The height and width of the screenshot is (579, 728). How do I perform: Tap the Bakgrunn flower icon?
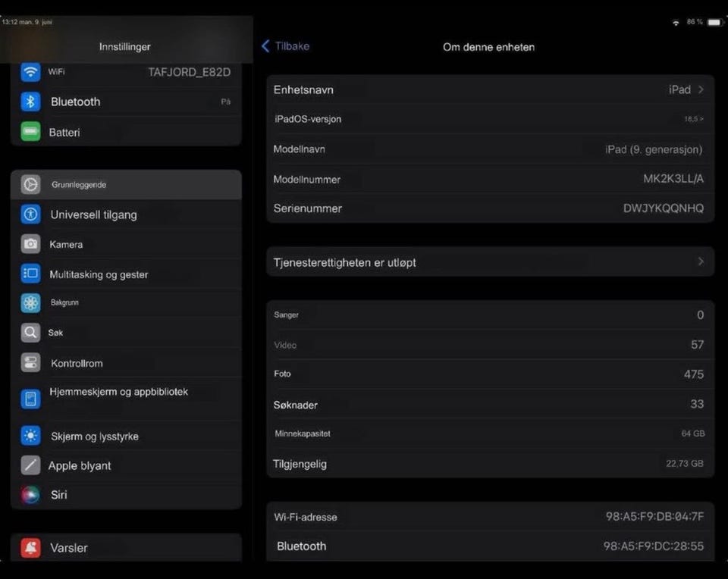(x=30, y=303)
